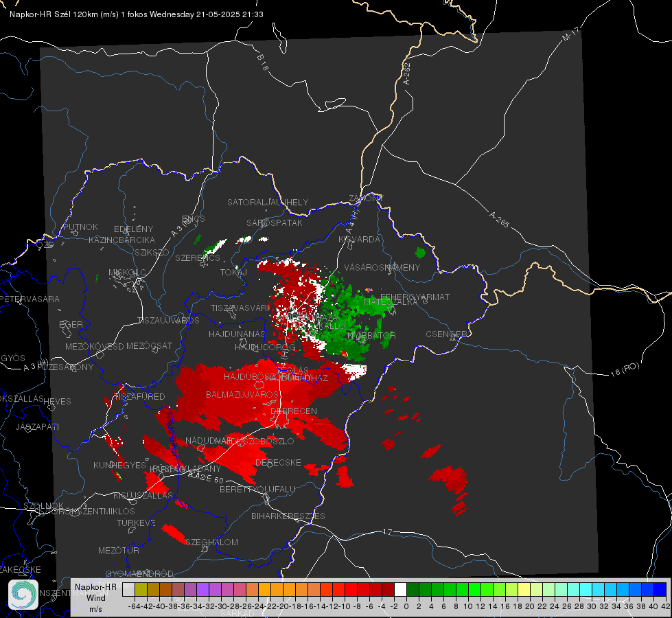Choose the olive swatch between -64 and -42
This screenshot has width=672, height=618.
click(x=141, y=589)
